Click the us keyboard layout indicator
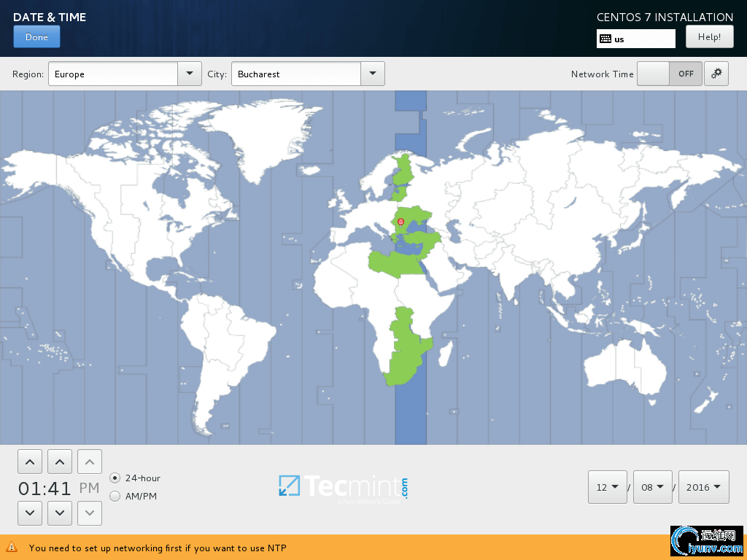747x560 pixels. (x=636, y=39)
